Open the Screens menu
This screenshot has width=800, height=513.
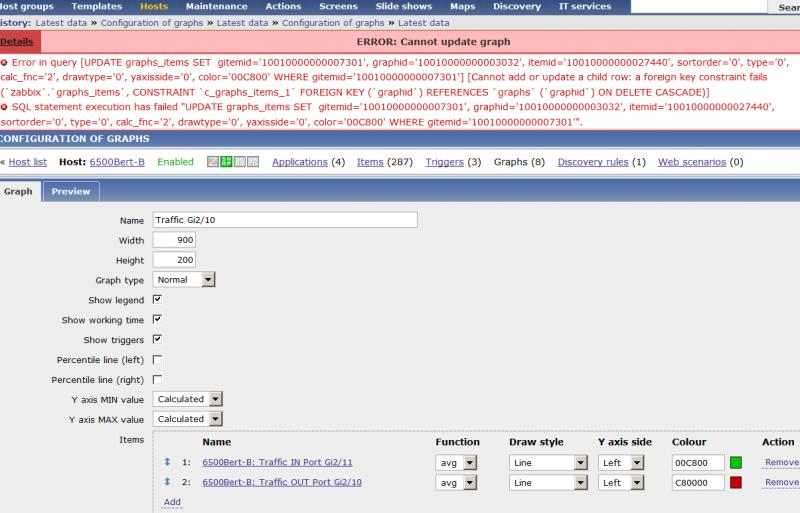pos(338,7)
